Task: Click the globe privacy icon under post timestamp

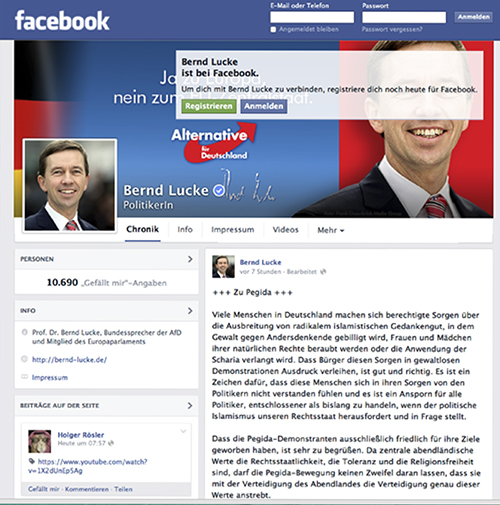Action: coord(323,272)
